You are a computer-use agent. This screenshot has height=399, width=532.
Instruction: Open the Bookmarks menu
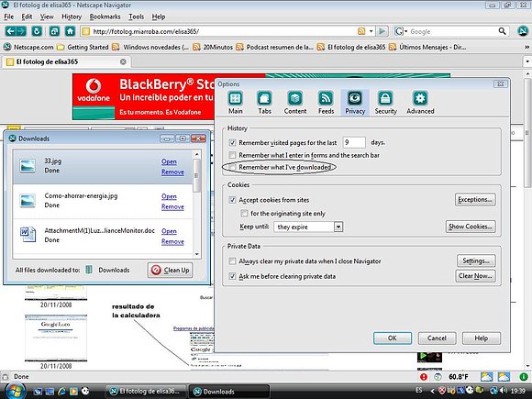point(105,17)
